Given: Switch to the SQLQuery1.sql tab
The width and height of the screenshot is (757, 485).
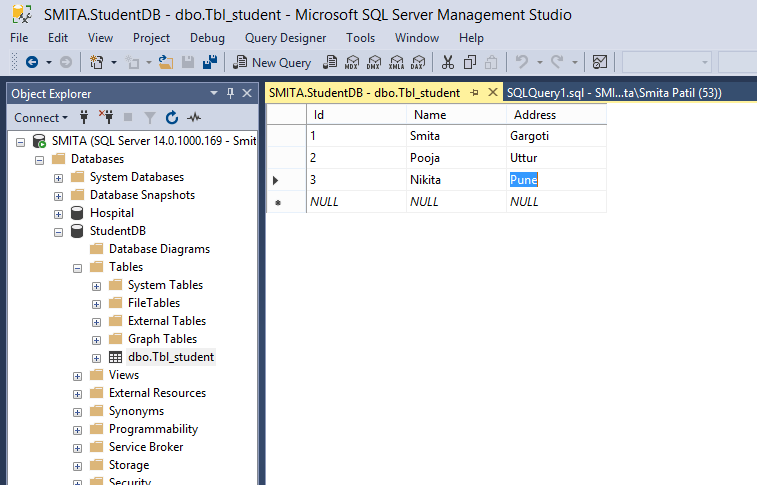Looking at the screenshot, I should pos(614,93).
